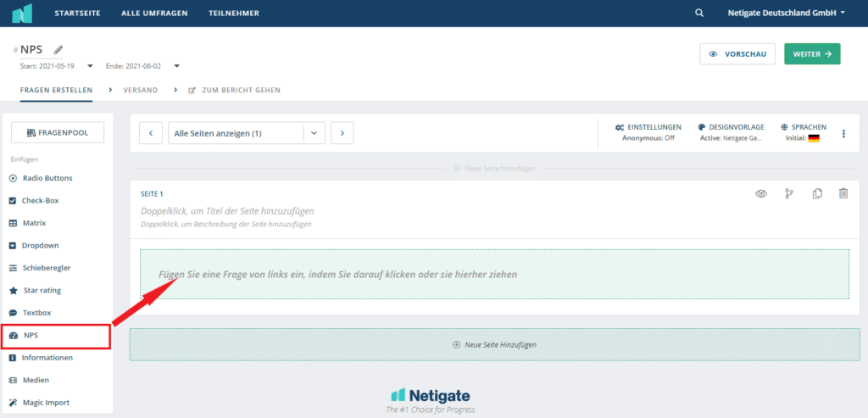
Task: Insert an Informationen element
Action: (x=41, y=358)
